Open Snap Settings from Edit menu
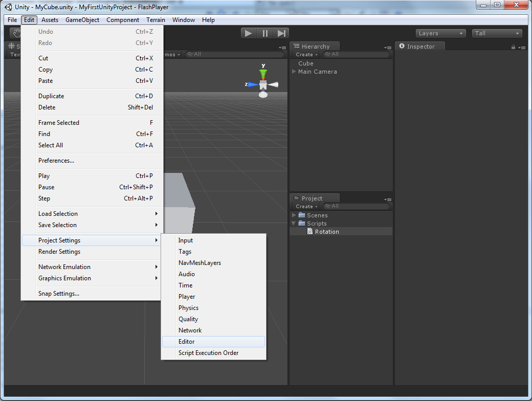Image resolution: width=532 pixels, height=401 pixels. pos(93,294)
